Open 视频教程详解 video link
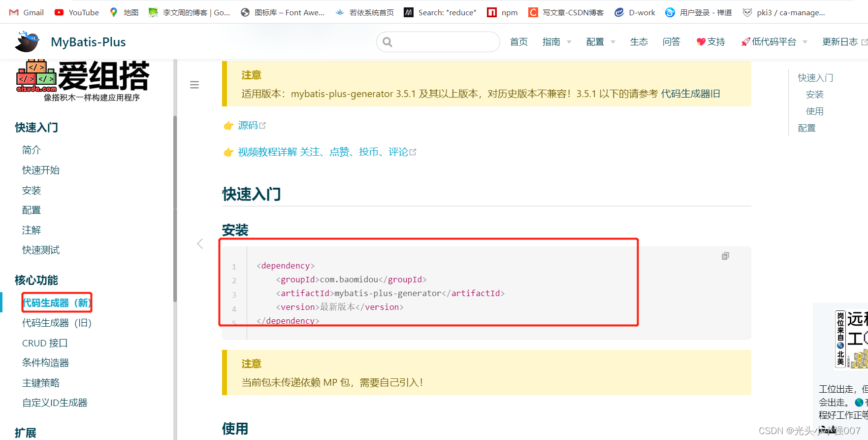Screen dimensions: 868x440 click(x=327, y=152)
